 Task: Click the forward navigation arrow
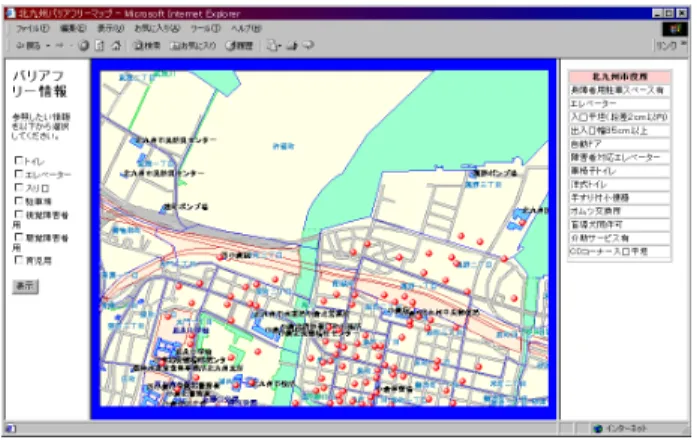(60, 45)
